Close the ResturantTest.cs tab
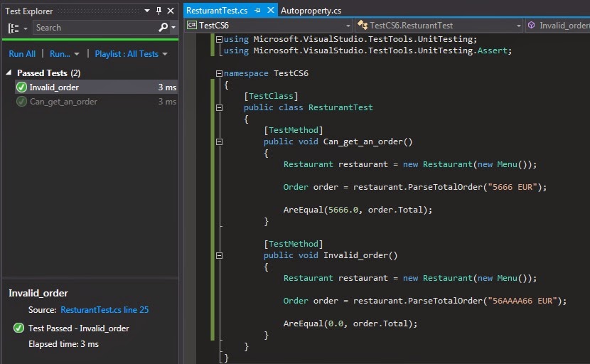This screenshot has height=364, width=590. [271, 10]
